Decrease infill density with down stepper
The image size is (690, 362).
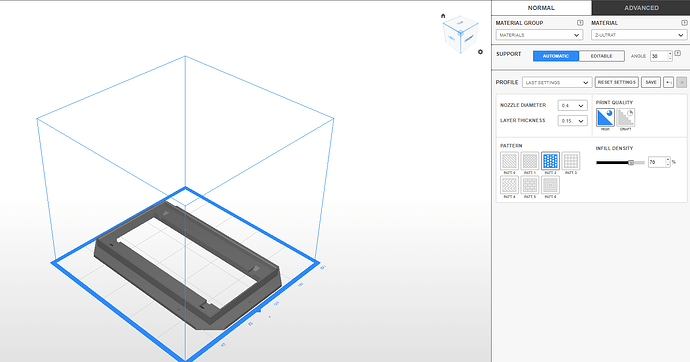point(668,165)
